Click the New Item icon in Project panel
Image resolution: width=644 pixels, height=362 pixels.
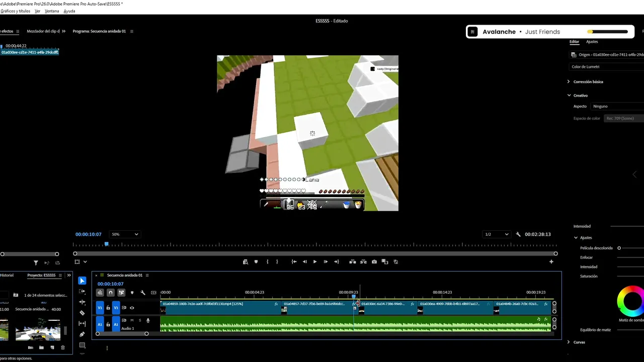click(52, 347)
